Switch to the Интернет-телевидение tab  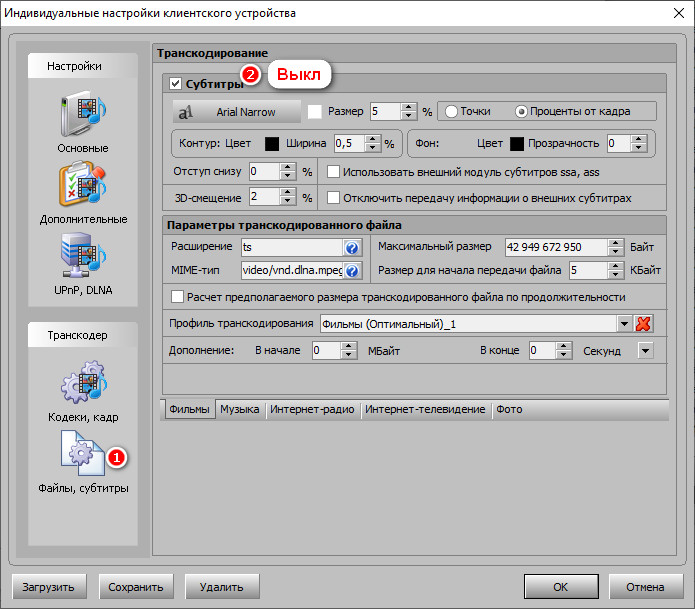425,409
